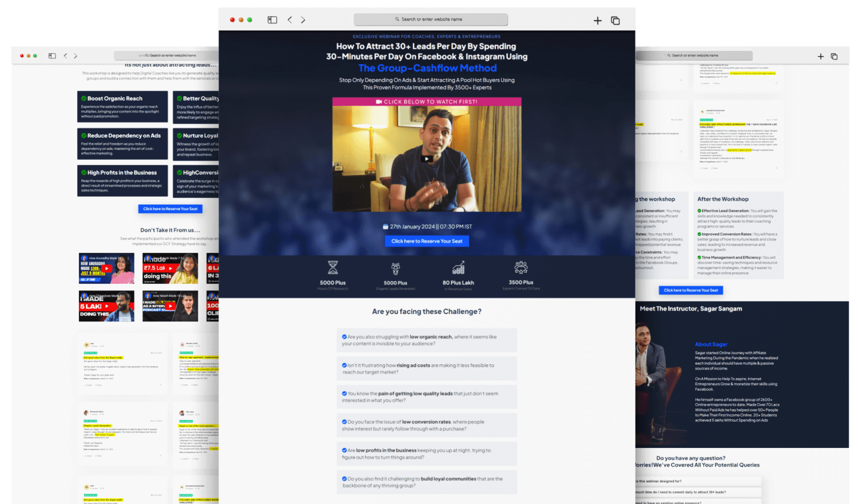The image size is (858, 504).
Task: Show the tab overview in the right window
Action: click(834, 57)
